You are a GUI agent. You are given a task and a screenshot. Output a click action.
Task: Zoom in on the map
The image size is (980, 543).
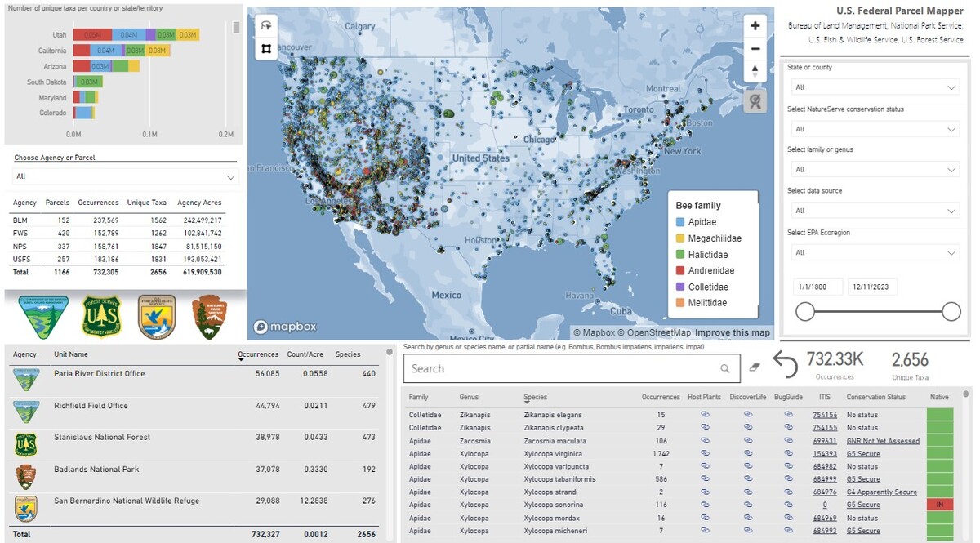click(755, 26)
